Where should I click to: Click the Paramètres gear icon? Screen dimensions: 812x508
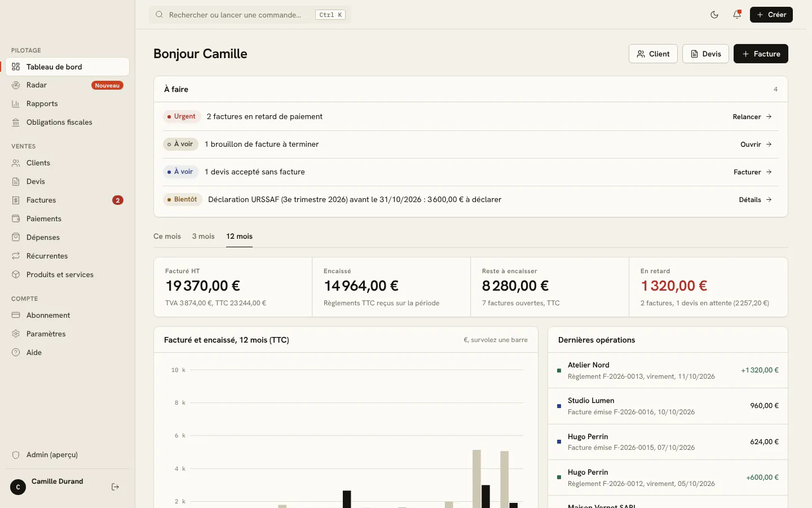click(x=16, y=334)
